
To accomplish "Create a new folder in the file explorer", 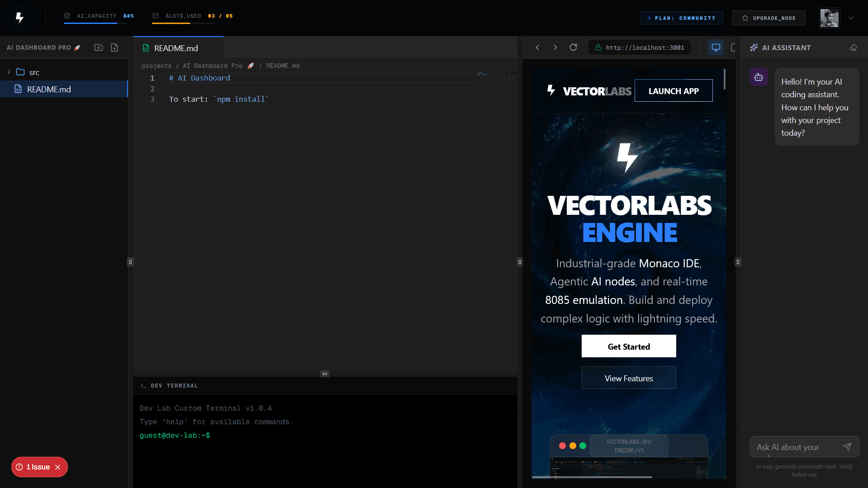I will coord(98,47).
